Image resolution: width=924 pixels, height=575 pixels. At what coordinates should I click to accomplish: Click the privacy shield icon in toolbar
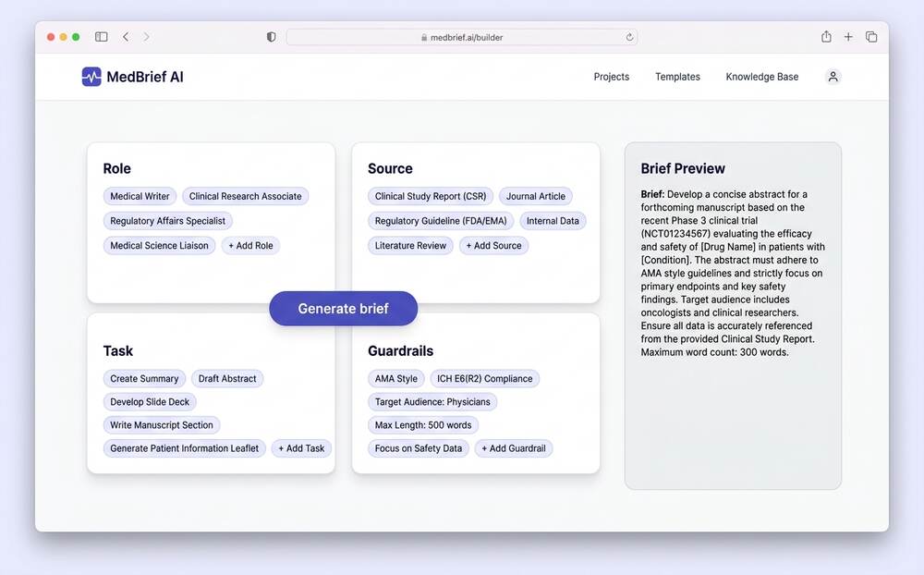click(x=271, y=37)
